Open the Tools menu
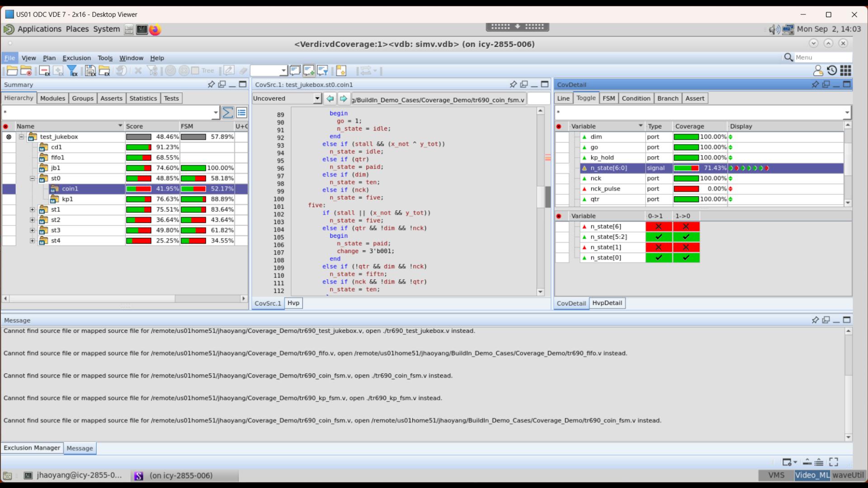Screen dimensions: 868x488 [105, 58]
